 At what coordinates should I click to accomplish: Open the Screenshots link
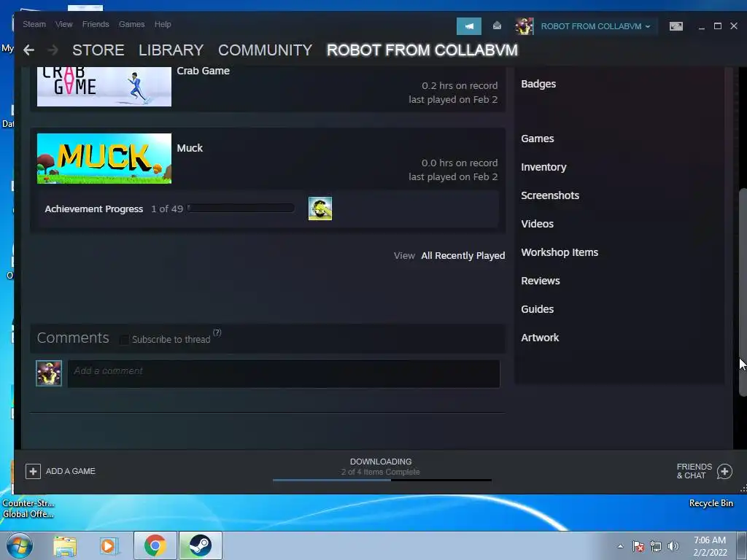[x=550, y=195]
